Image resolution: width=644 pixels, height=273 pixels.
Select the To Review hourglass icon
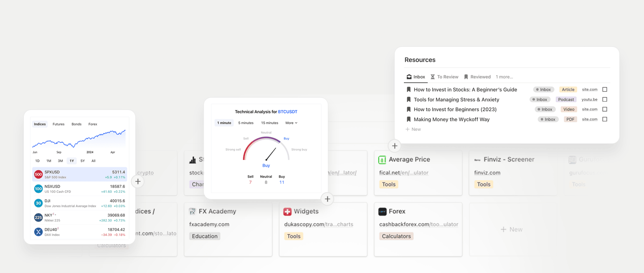tap(433, 77)
